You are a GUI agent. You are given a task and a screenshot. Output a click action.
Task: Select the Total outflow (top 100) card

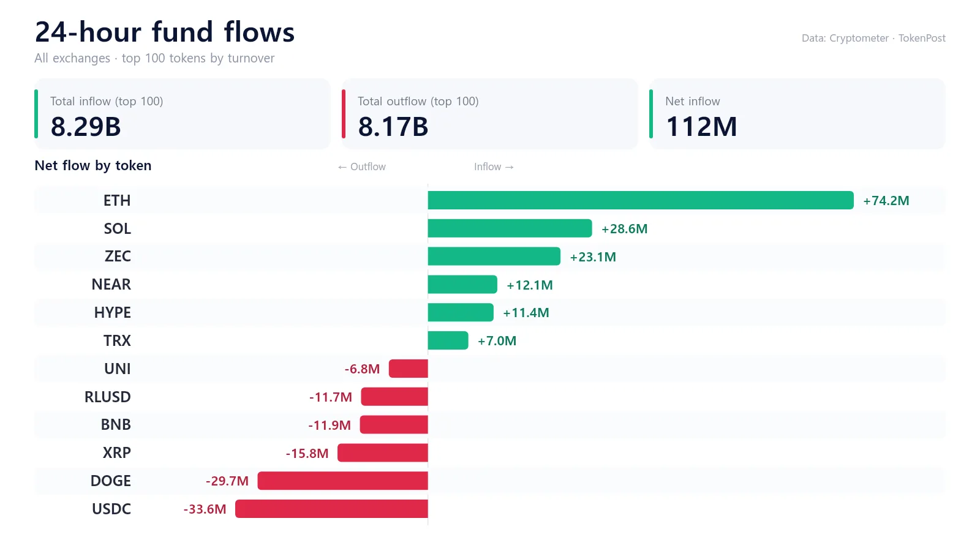[490, 114]
